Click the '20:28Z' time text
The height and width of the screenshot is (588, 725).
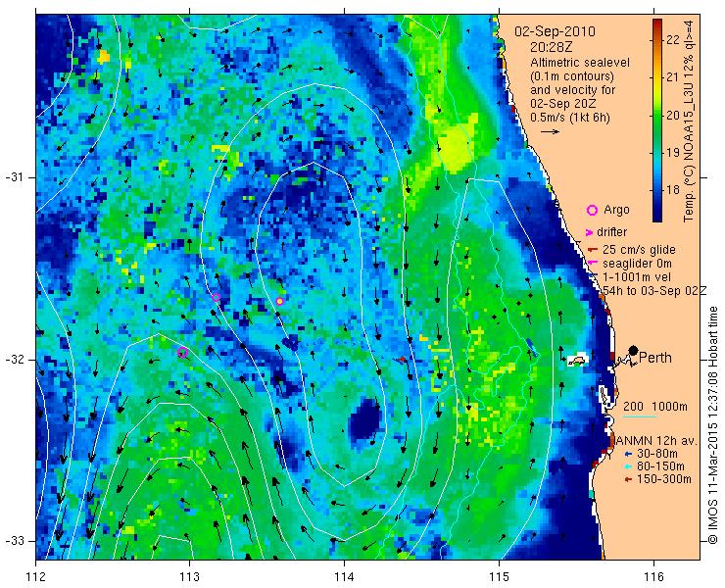[x=552, y=47]
